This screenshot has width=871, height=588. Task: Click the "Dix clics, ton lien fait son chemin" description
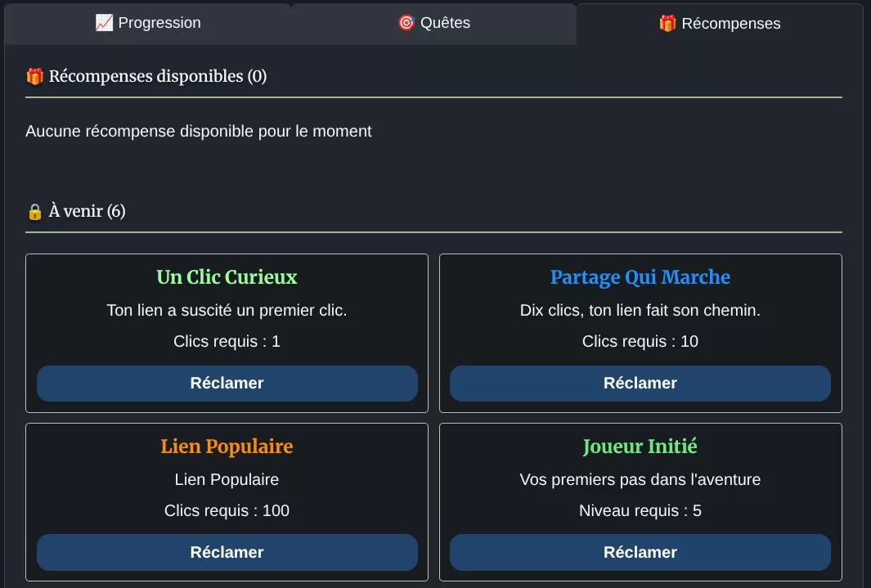pyautogui.click(x=640, y=311)
